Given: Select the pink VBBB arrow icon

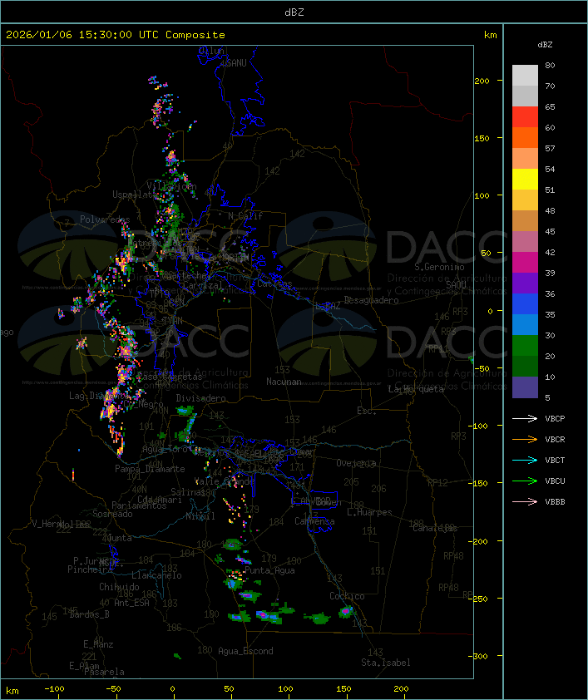Looking at the screenshot, I should [x=526, y=501].
